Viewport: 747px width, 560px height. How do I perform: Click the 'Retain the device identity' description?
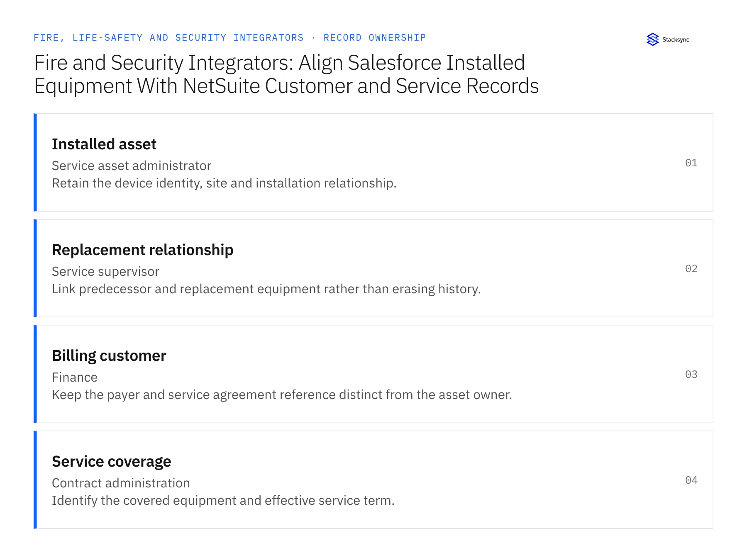pyautogui.click(x=224, y=183)
